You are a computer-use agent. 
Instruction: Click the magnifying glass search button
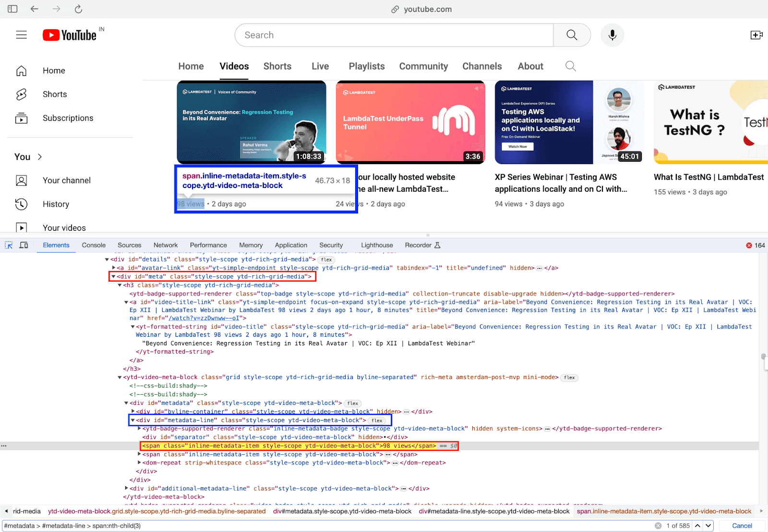pyautogui.click(x=572, y=35)
